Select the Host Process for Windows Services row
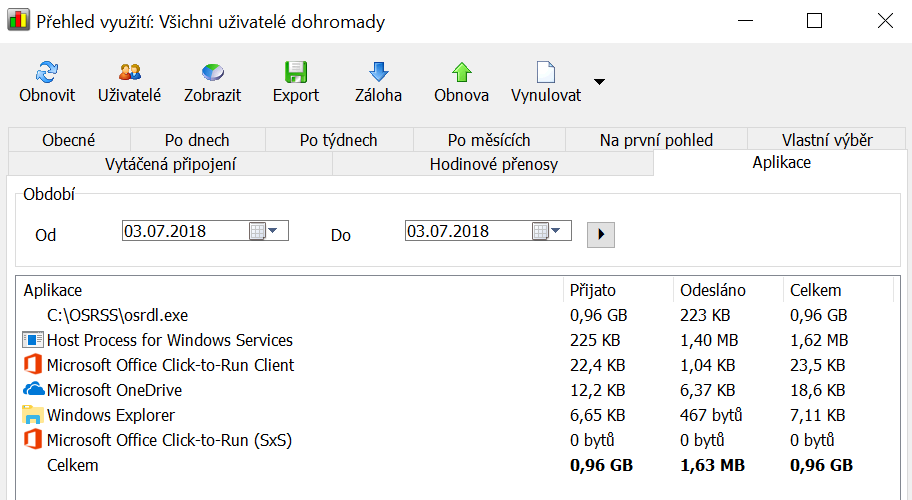Screen dimensions: 912x500 pos(169,340)
